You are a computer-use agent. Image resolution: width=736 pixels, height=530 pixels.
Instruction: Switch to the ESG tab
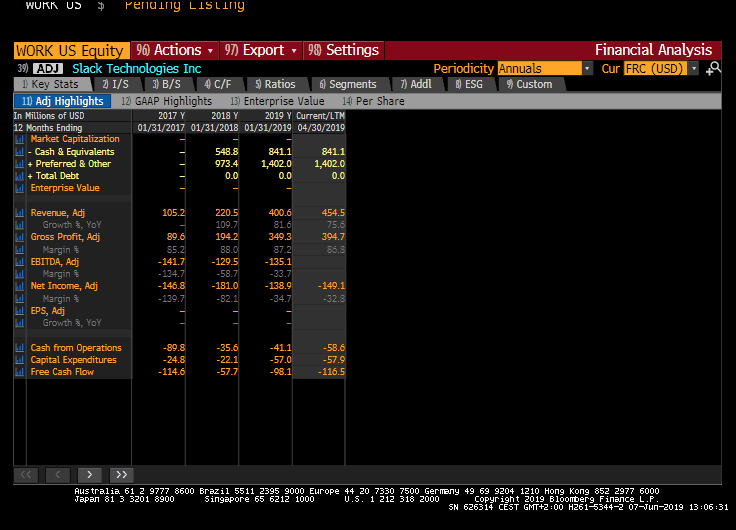point(470,84)
